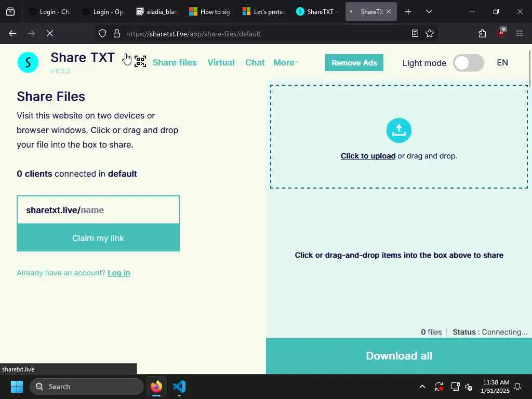Bookmark this page with star
Screen dimensions: 532x399
(430, 33)
